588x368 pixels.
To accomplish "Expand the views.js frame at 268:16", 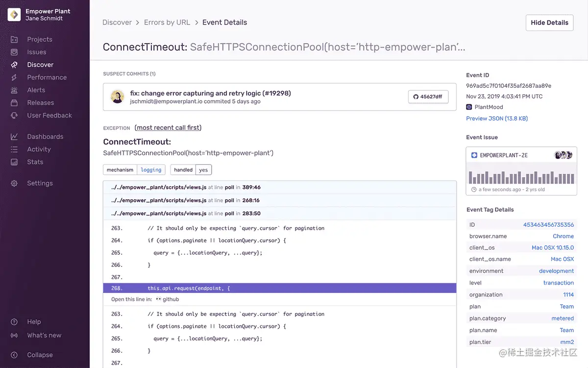I will pos(279,200).
